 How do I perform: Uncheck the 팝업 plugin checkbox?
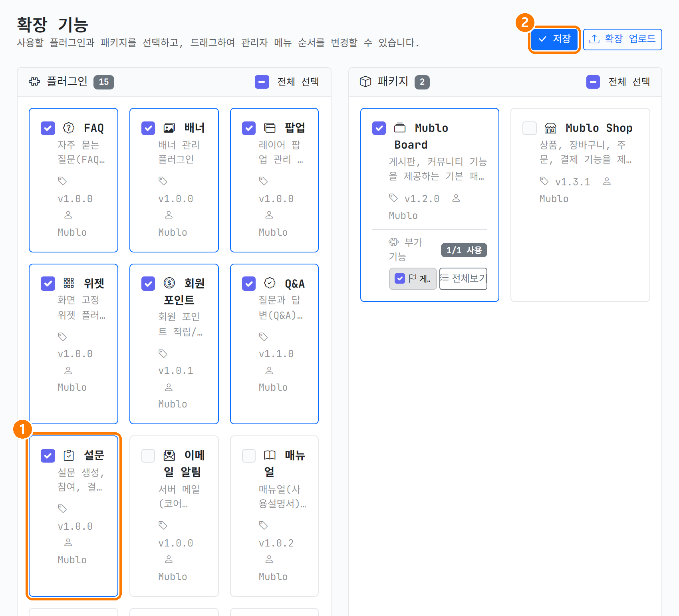coord(249,128)
